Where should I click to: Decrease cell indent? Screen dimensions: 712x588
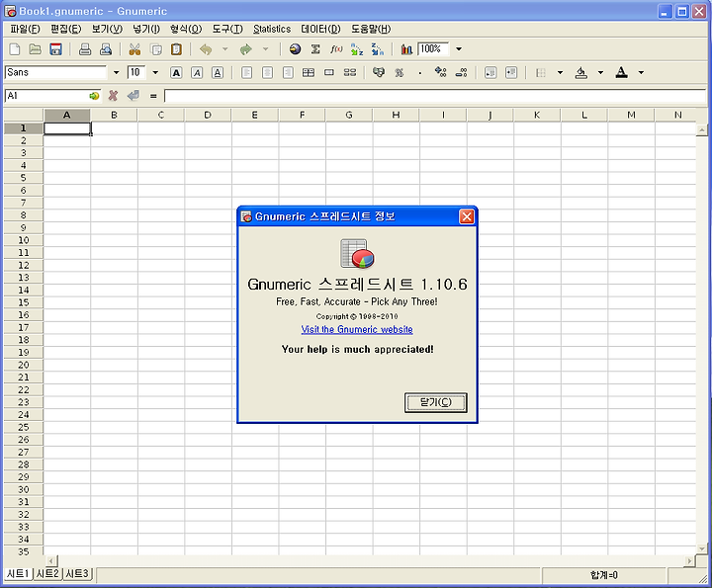point(490,72)
